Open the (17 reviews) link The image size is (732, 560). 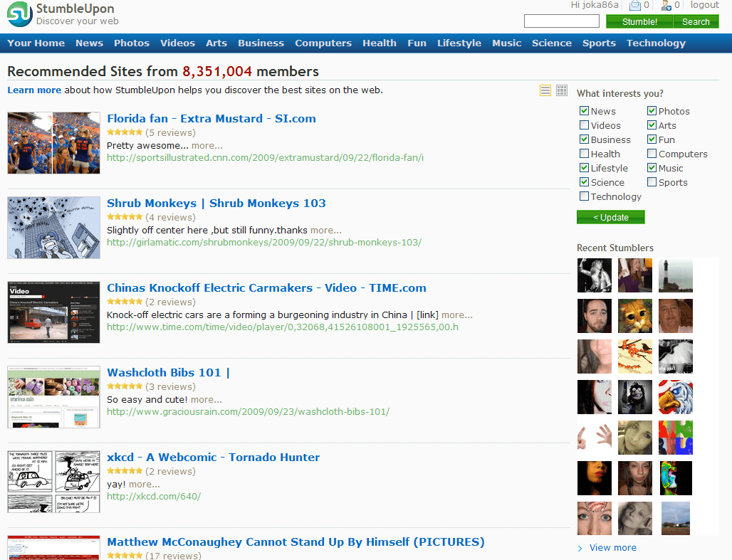[173, 555]
